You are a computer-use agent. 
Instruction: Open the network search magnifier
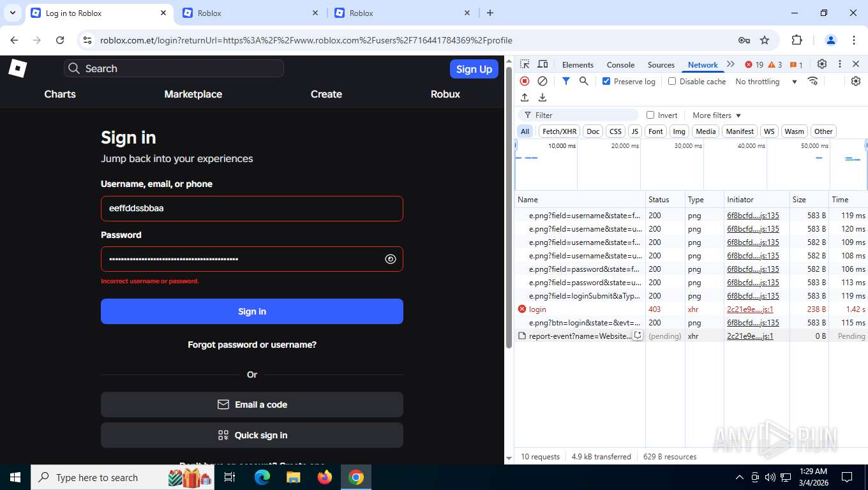point(583,81)
